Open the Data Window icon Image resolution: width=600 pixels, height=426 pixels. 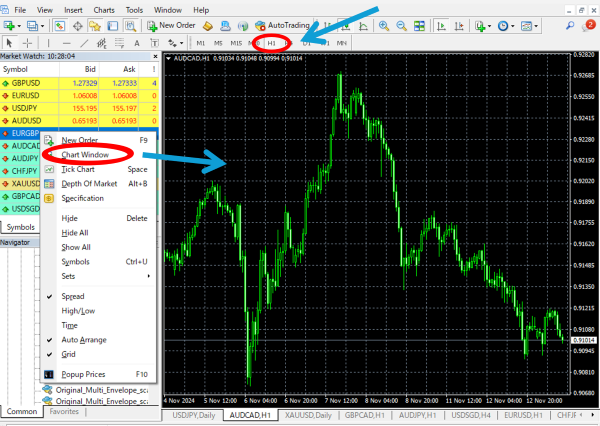pyautogui.click(x=78, y=26)
